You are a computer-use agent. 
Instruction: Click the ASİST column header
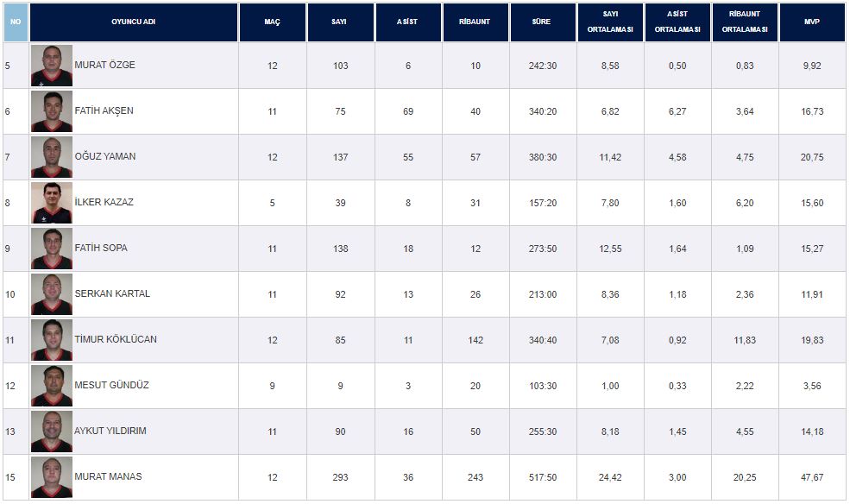[x=408, y=22]
